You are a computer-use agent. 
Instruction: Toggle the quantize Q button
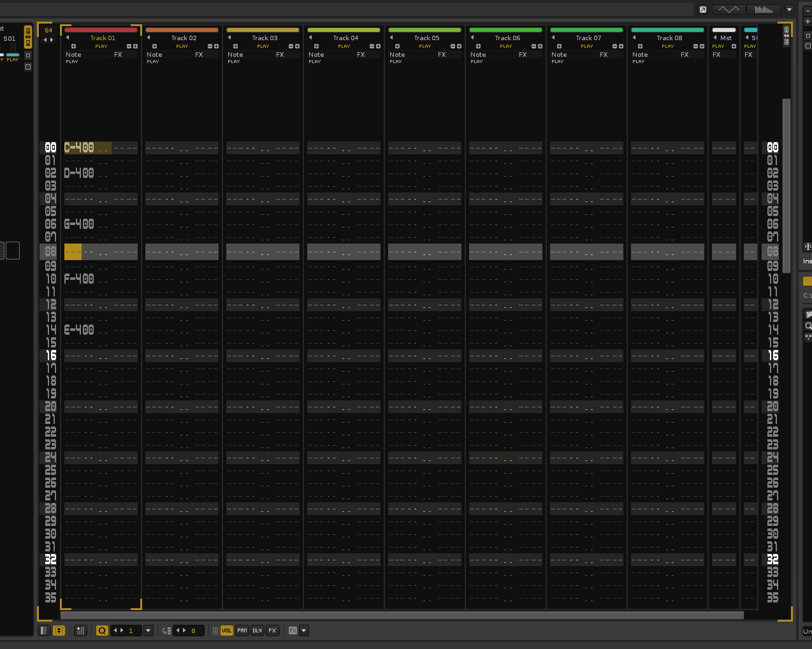pyautogui.click(x=102, y=631)
